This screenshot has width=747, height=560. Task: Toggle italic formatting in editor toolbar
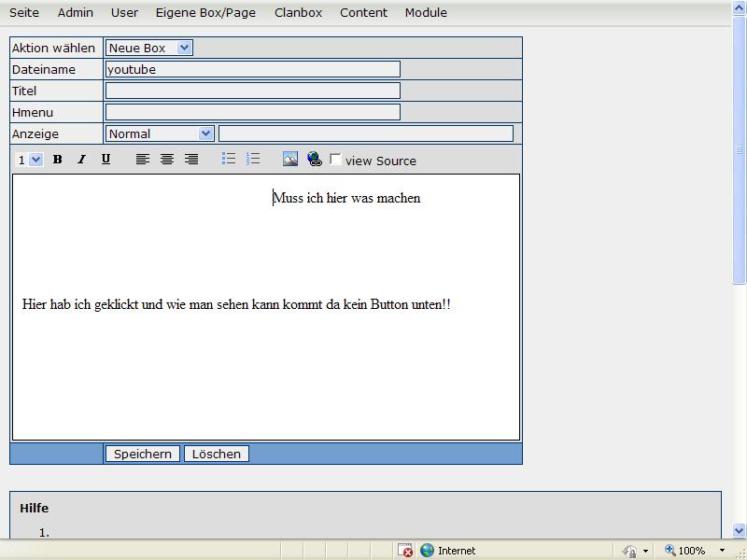pos(81,159)
